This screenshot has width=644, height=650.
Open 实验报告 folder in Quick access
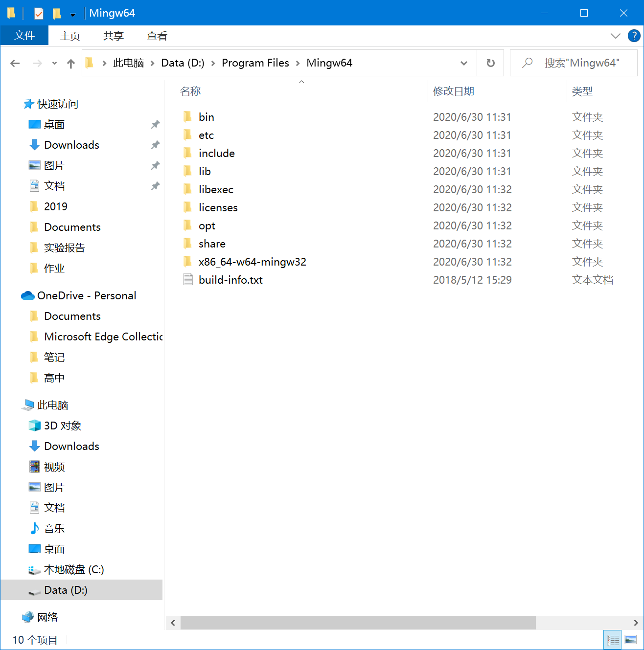click(x=64, y=248)
